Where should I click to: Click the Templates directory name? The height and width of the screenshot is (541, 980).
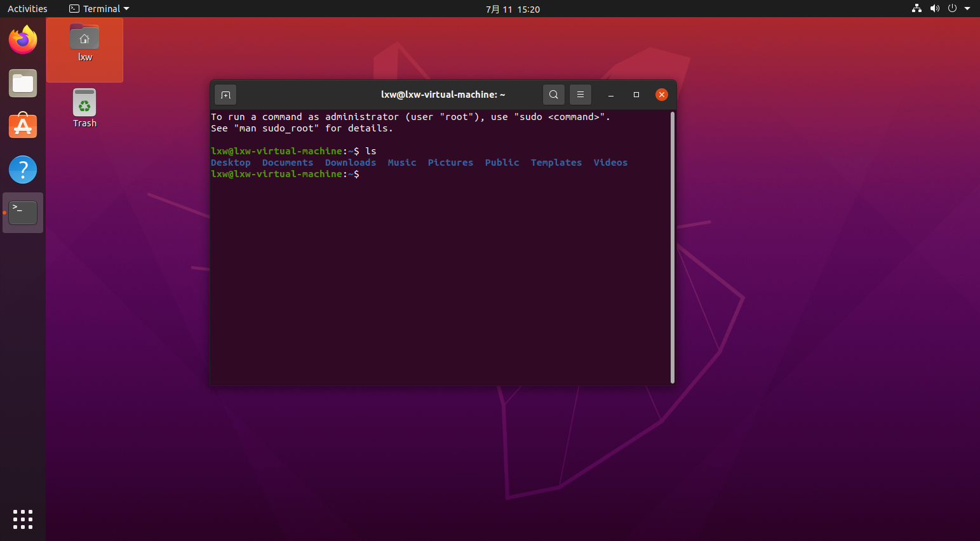pyautogui.click(x=556, y=163)
